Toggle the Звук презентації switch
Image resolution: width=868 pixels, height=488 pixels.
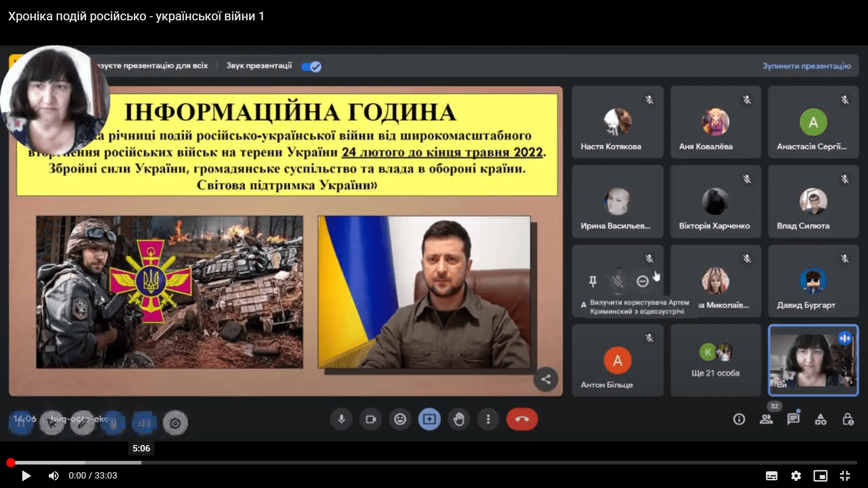click(311, 67)
